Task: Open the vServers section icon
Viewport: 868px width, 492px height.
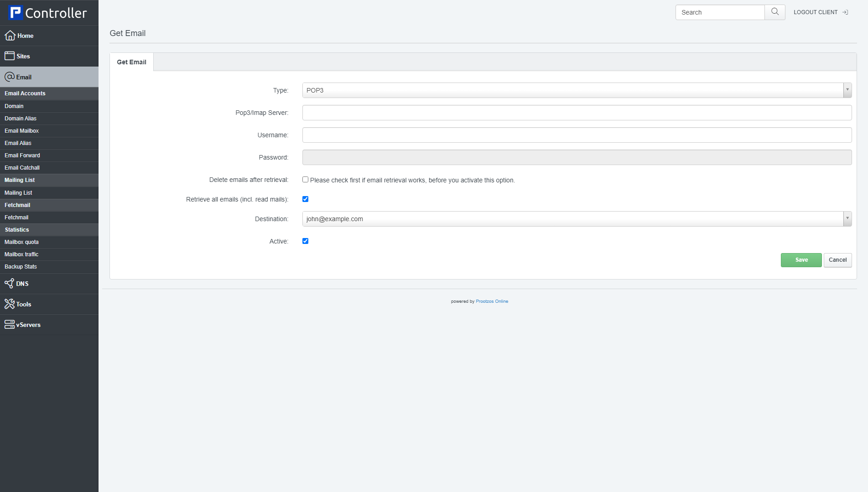Action: [x=10, y=324]
